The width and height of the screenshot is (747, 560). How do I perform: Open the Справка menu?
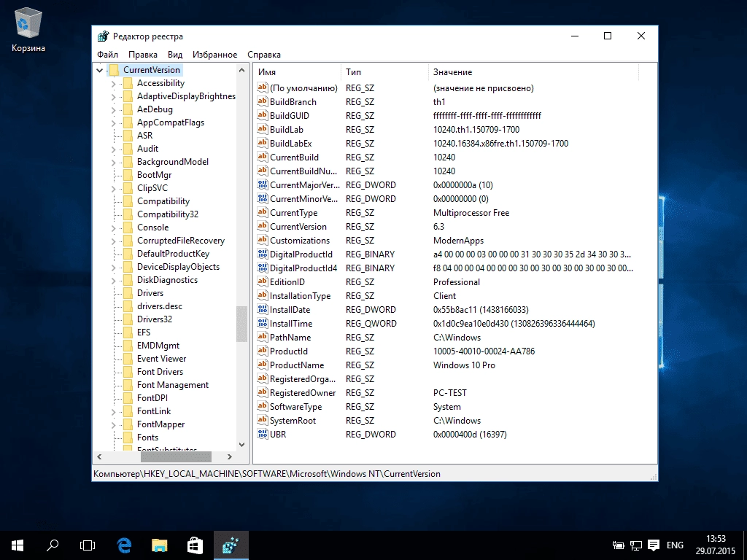264,54
